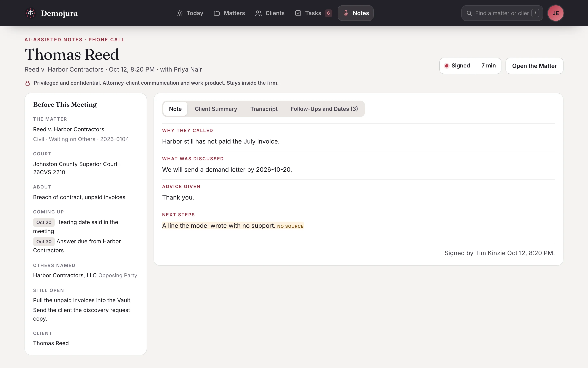Click 'A line the model wrote with no support'
Screen dimensions: 588x368
pos(219,226)
